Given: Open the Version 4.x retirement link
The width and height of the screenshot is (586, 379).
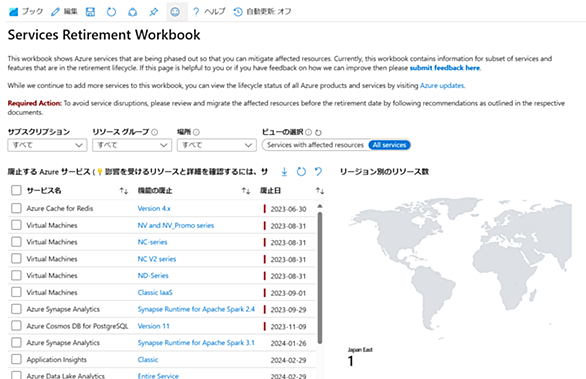Looking at the screenshot, I should (x=154, y=209).
